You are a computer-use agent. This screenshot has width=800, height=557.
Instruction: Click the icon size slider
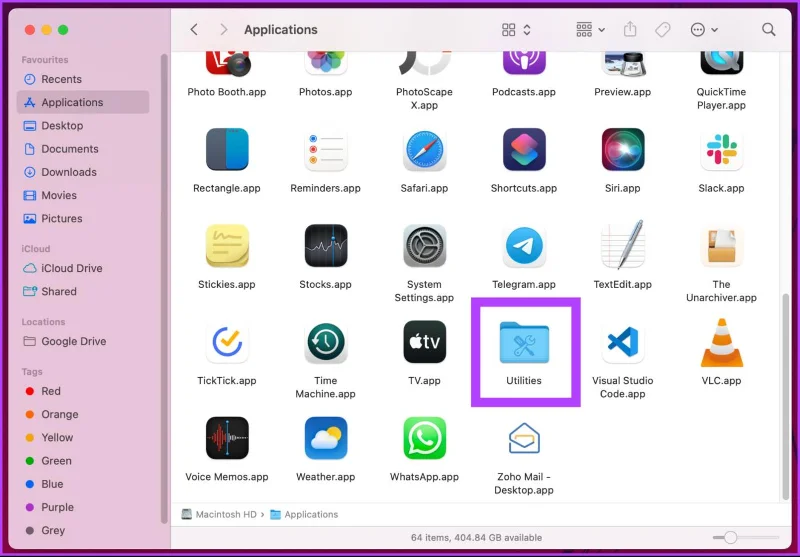pyautogui.click(x=746, y=537)
